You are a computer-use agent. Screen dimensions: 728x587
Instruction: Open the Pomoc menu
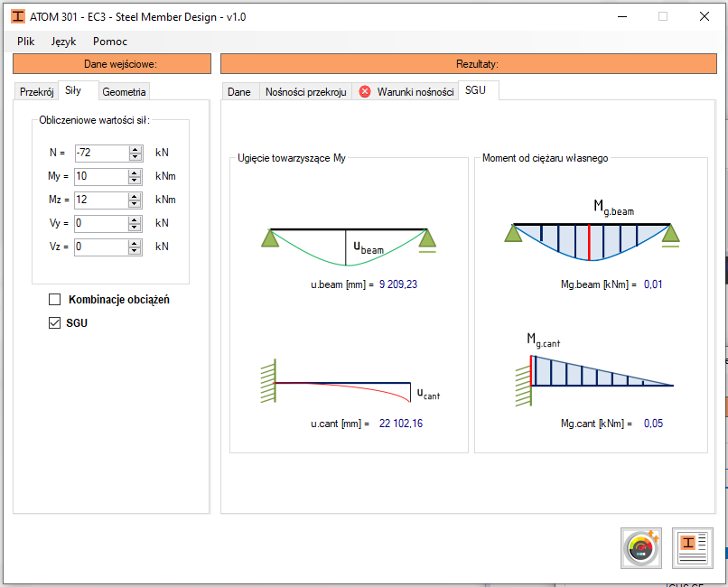[x=110, y=42]
